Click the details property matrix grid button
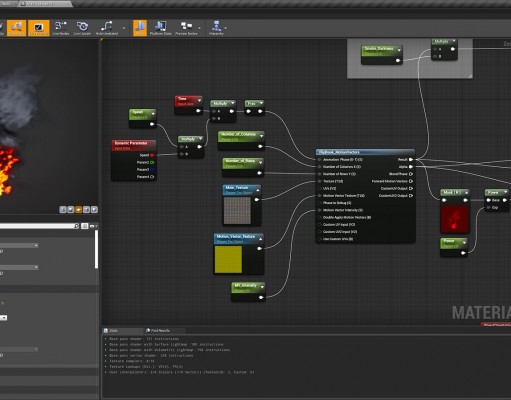 point(85,226)
